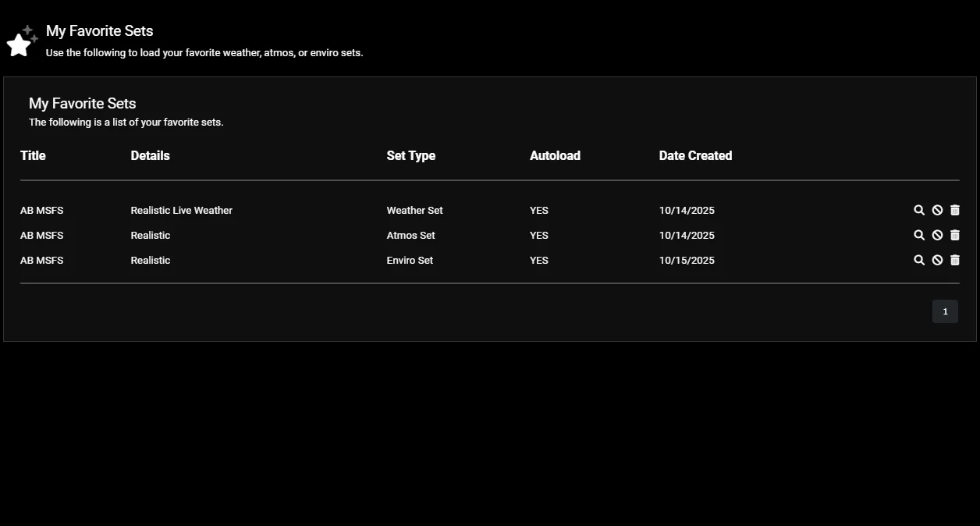Viewport: 980px width, 526px height.
Task: View the Atmos Set using its magnifier icon
Action: [x=919, y=235]
